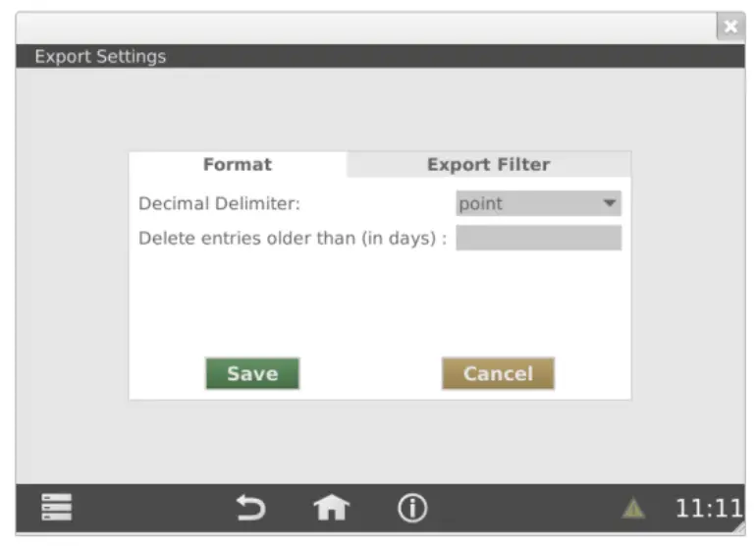Select the Export Settings title text
Viewport: 756px width, 549px height.
[100, 56]
